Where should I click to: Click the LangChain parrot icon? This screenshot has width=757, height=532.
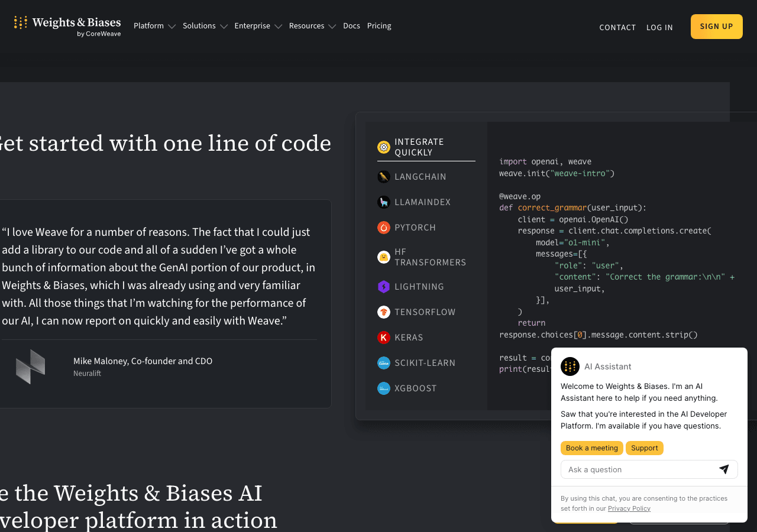pos(384,177)
